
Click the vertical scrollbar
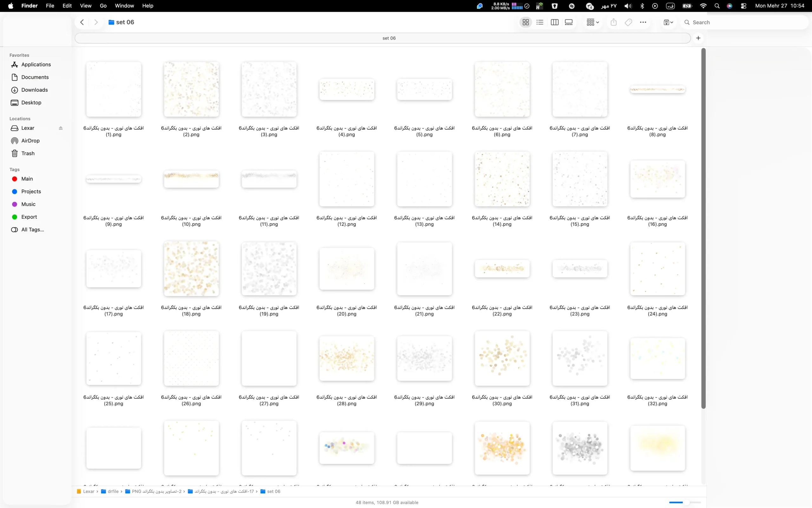(x=703, y=229)
